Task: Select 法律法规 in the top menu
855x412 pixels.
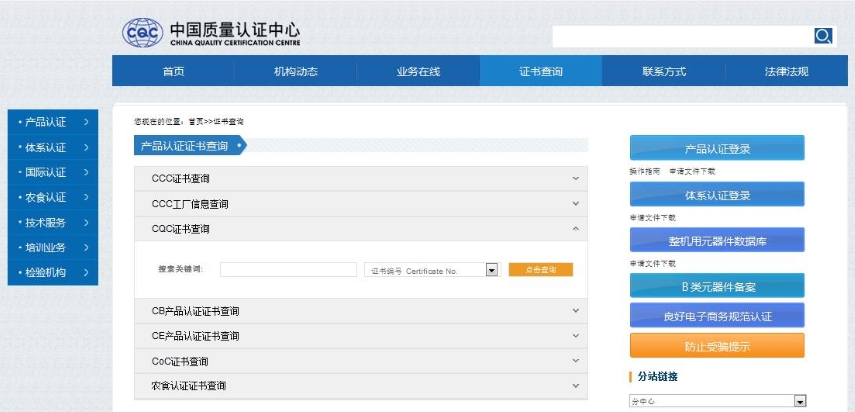Action: pyautogui.click(x=786, y=71)
